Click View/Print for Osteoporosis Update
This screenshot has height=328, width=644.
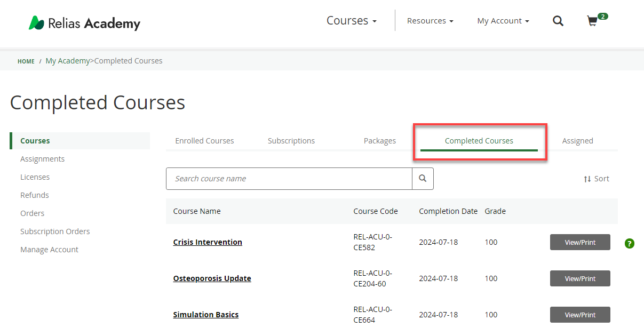pyautogui.click(x=580, y=278)
